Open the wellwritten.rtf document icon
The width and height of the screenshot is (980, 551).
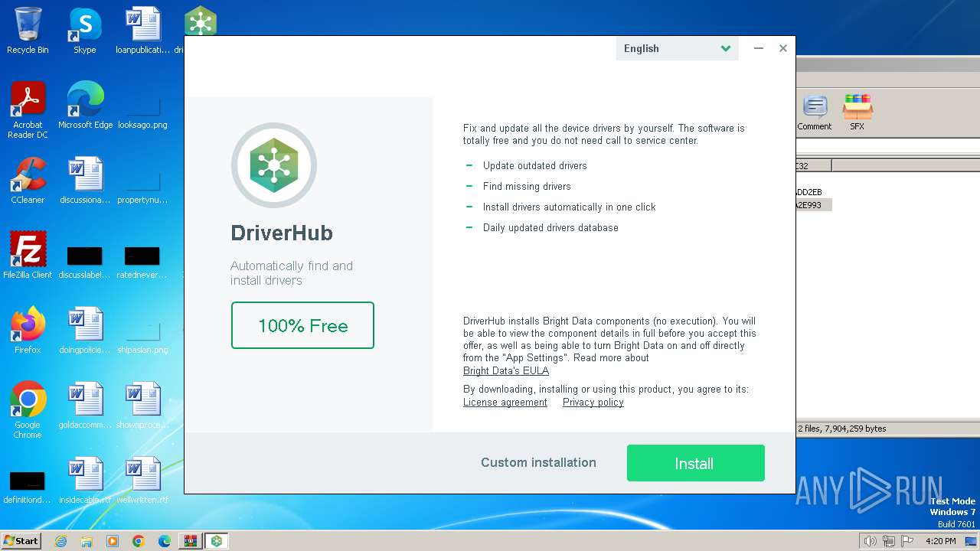point(142,481)
